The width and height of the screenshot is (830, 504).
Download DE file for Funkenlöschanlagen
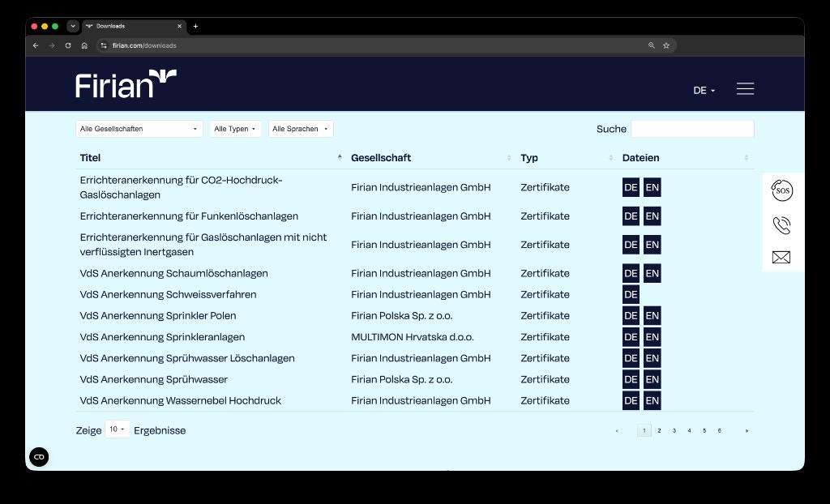(631, 216)
